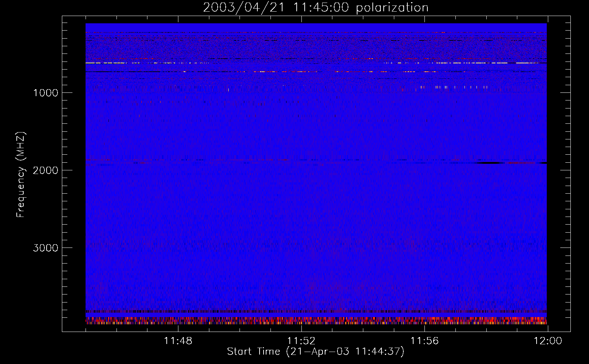Click the plot title '2003/04/21 11:45:00 polarization'
The width and height of the screenshot is (589, 364).
[x=316, y=7]
